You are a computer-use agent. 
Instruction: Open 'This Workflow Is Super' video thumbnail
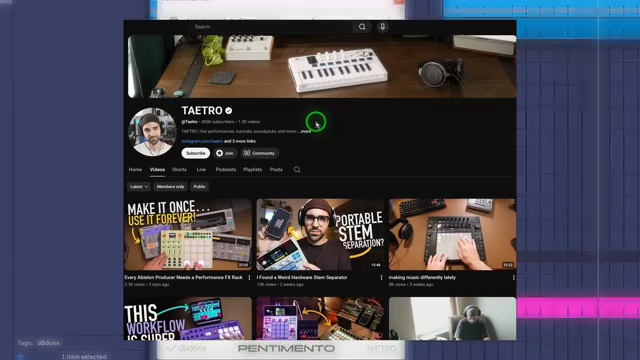(x=188, y=318)
